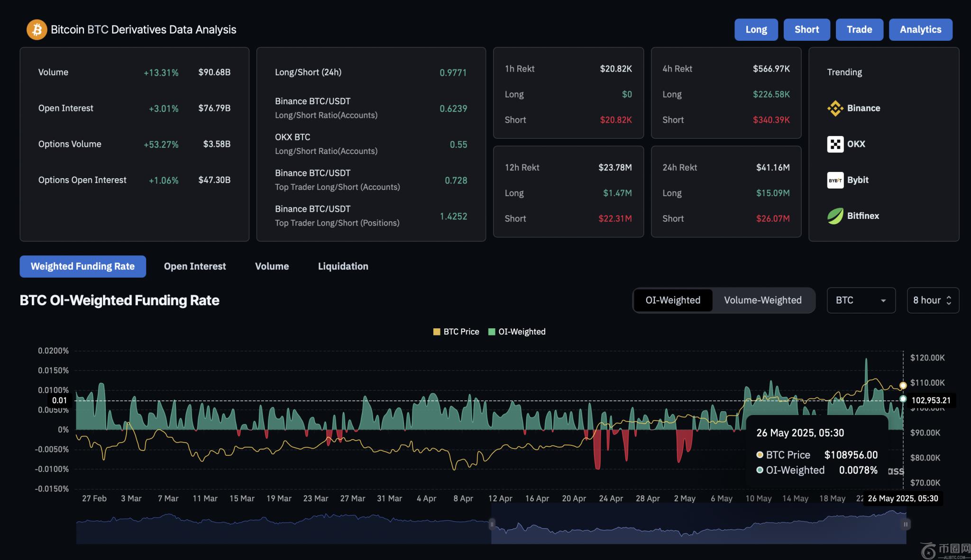The height and width of the screenshot is (560, 971).
Task: Toggle BTC Price legend series
Action: pos(456,332)
